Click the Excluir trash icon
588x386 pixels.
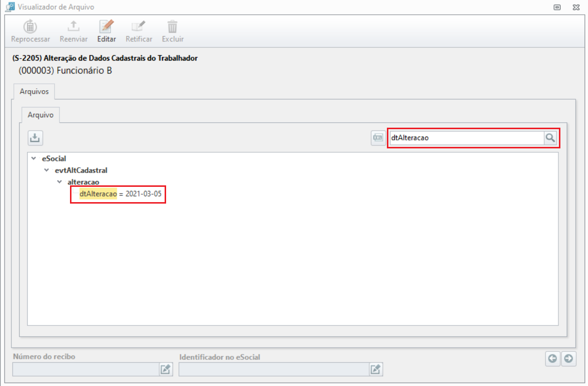click(173, 27)
